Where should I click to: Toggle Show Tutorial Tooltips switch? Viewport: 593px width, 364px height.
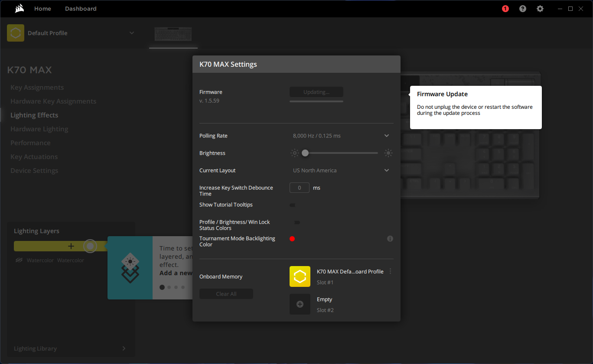point(293,205)
